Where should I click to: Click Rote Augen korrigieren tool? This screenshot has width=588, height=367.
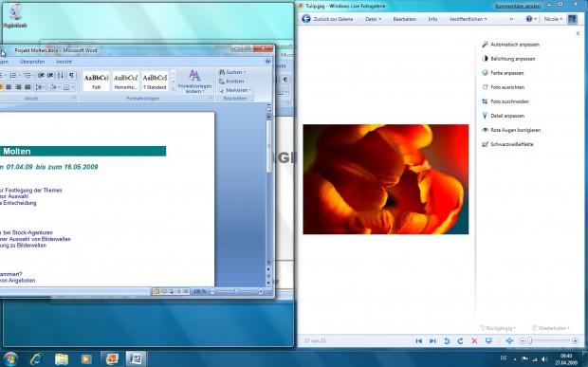511,130
